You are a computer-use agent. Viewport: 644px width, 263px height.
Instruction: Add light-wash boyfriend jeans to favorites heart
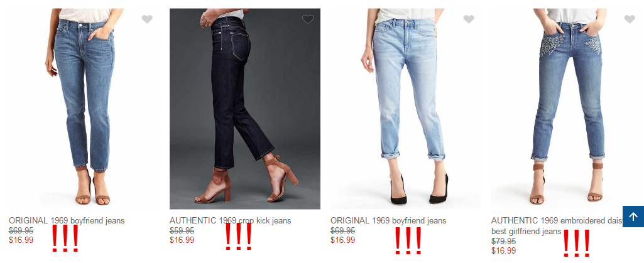pyautogui.click(x=469, y=19)
